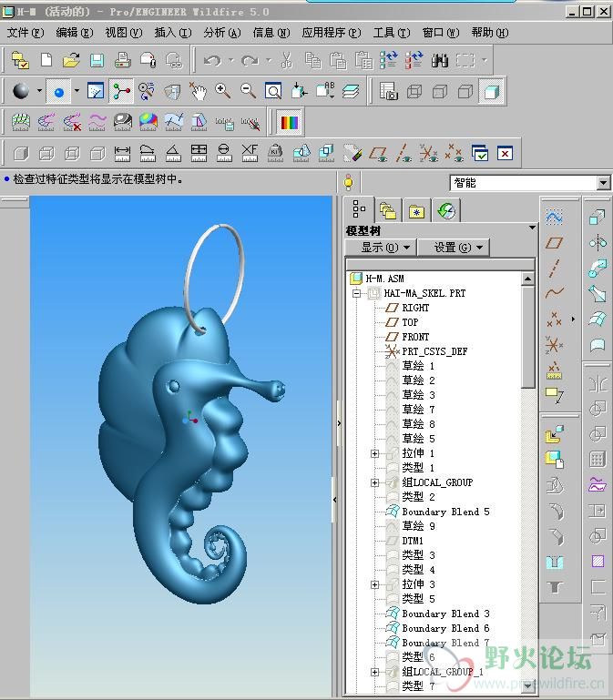Open the 插入 menu

(x=172, y=33)
